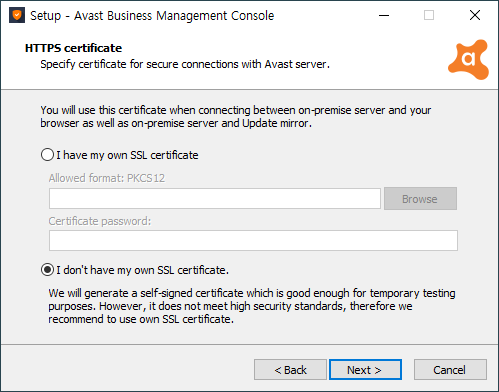The width and height of the screenshot is (499, 392).
Task: Close the Avast setup dialog
Action: click(x=475, y=15)
